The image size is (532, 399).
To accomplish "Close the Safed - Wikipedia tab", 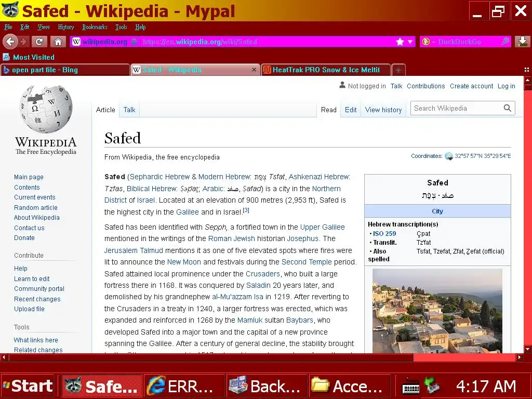I will pos(254,70).
